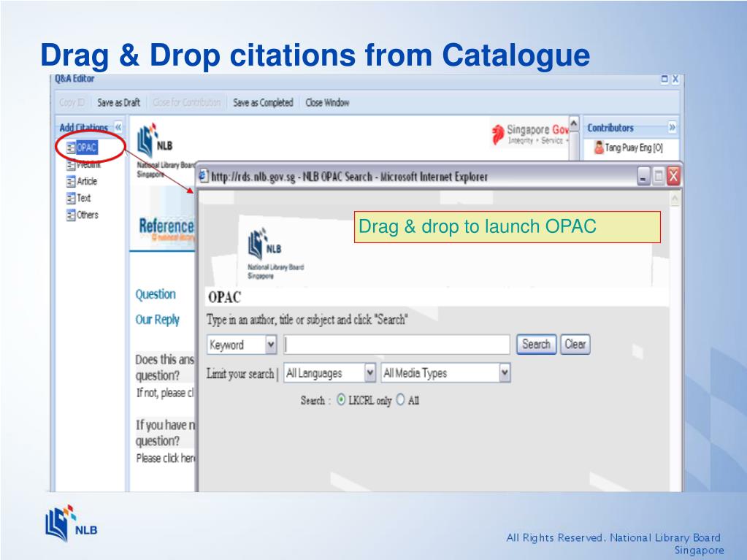
Task: Click the greyed Copy ID toolbar item
Action: [72, 102]
